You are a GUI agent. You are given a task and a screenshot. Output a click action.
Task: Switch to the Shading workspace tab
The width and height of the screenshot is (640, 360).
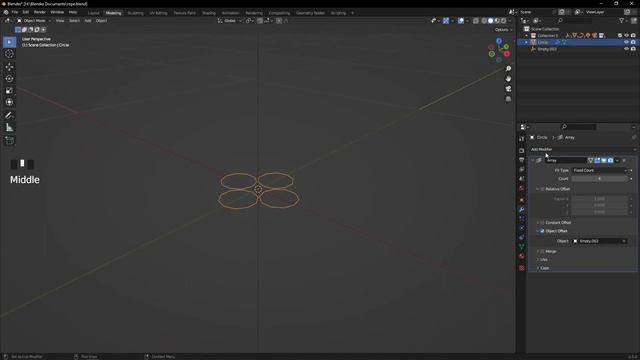[209, 13]
